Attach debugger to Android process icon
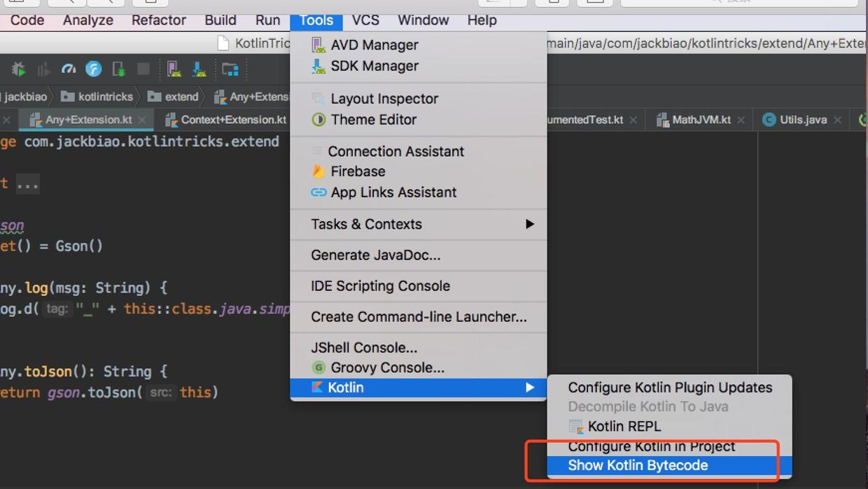The height and width of the screenshot is (489, 868). tap(119, 69)
